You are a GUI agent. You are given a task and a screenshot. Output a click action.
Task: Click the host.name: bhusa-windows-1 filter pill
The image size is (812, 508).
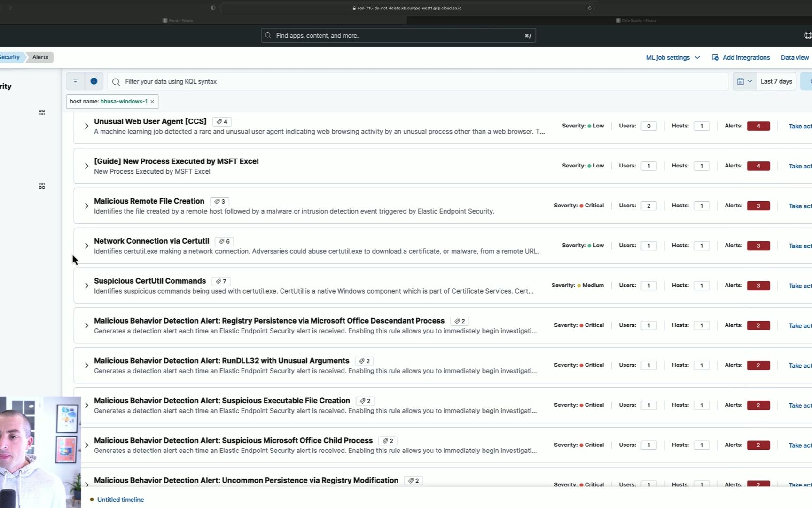pyautogui.click(x=109, y=102)
